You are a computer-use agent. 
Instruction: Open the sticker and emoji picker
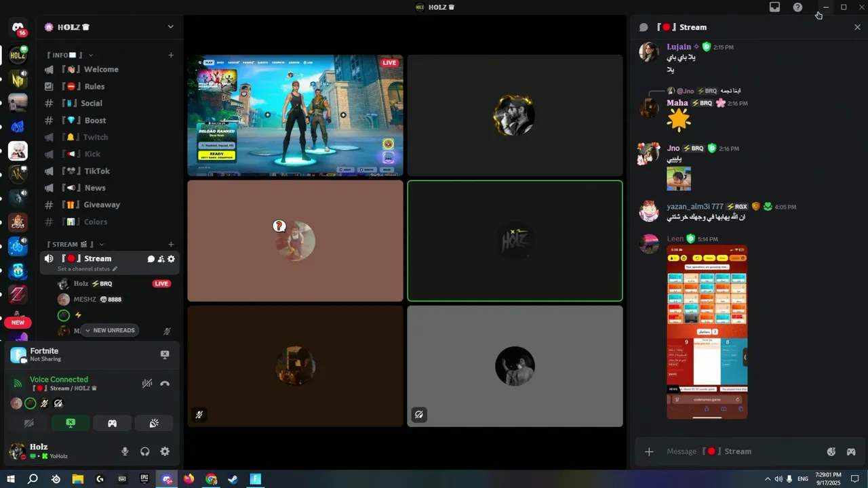(x=831, y=451)
